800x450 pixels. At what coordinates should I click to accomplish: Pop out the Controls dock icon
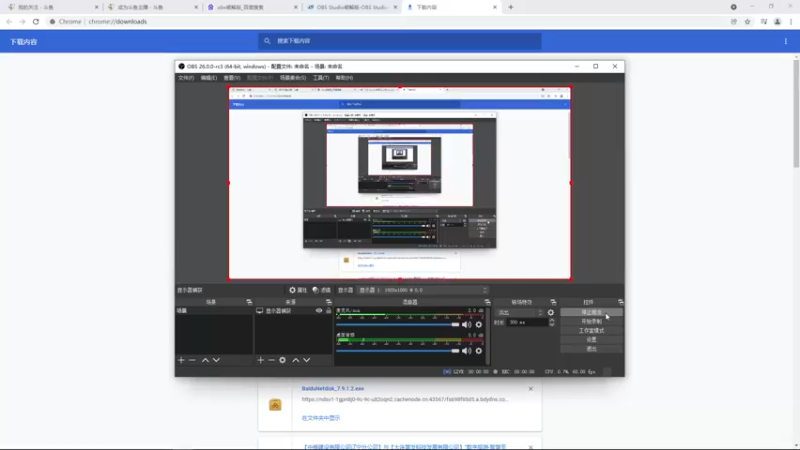pyautogui.click(x=620, y=302)
